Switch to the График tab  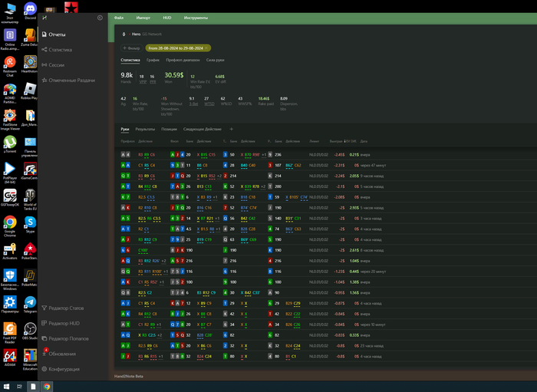coord(153,60)
